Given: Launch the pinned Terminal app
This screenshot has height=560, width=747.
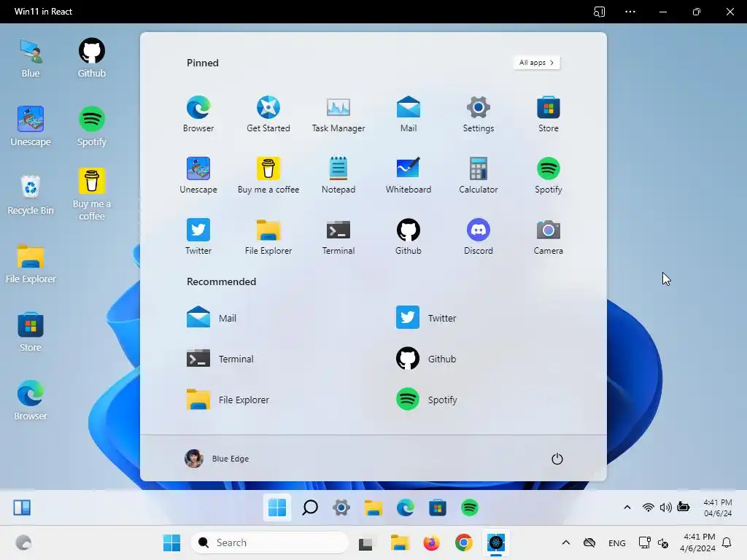Looking at the screenshot, I should (338, 237).
